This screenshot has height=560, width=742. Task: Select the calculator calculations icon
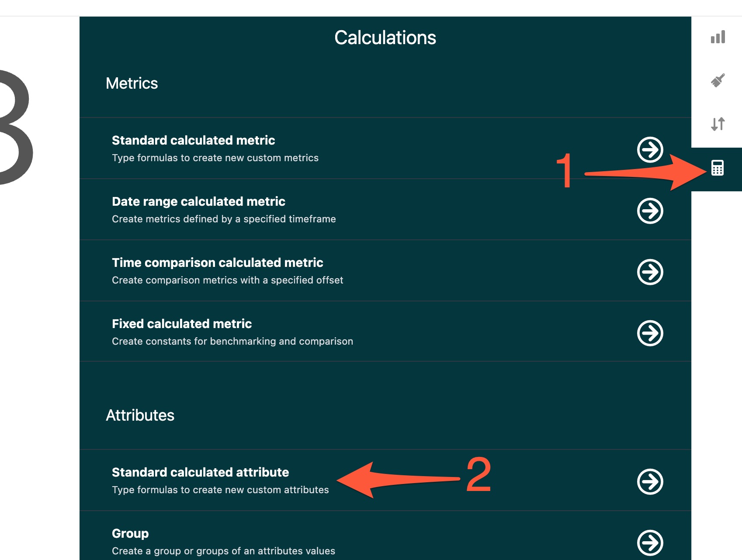click(x=718, y=168)
